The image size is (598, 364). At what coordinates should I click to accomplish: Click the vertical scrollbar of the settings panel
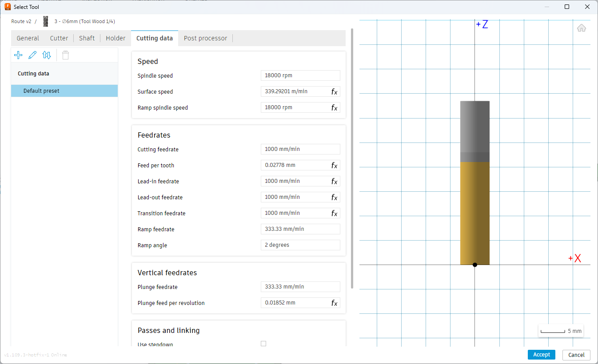(352, 158)
